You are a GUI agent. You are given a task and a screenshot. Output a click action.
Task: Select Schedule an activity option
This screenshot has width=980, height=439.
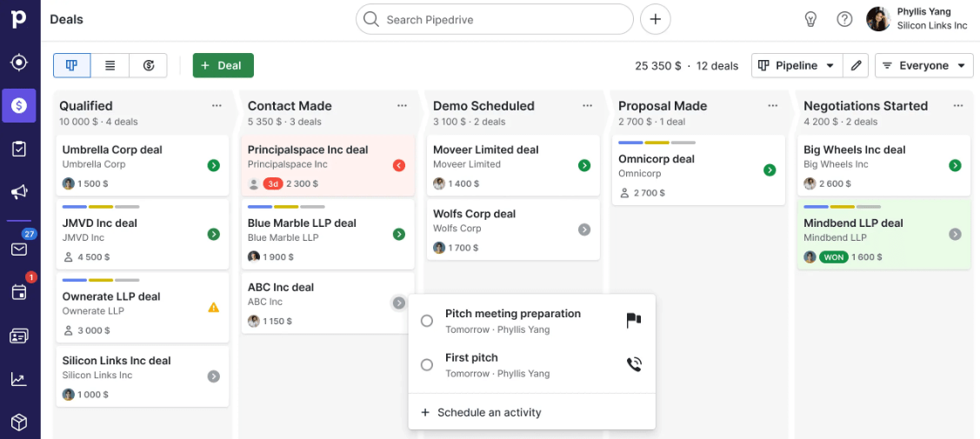(489, 413)
